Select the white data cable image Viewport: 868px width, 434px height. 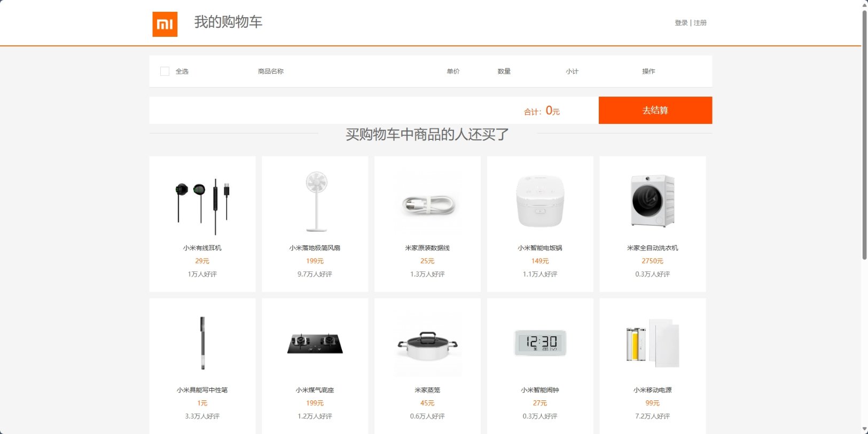tap(427, 204)
